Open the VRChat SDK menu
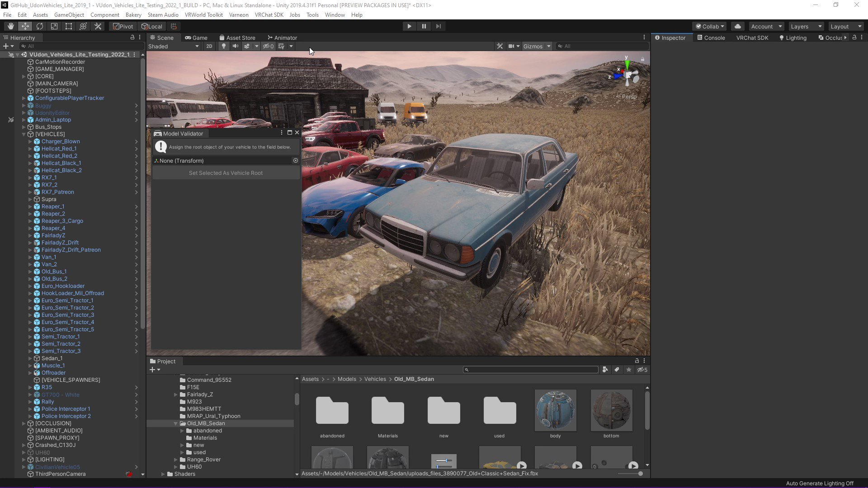The width and height of the screenshot is (868, 488). click(x=269, y=14)
